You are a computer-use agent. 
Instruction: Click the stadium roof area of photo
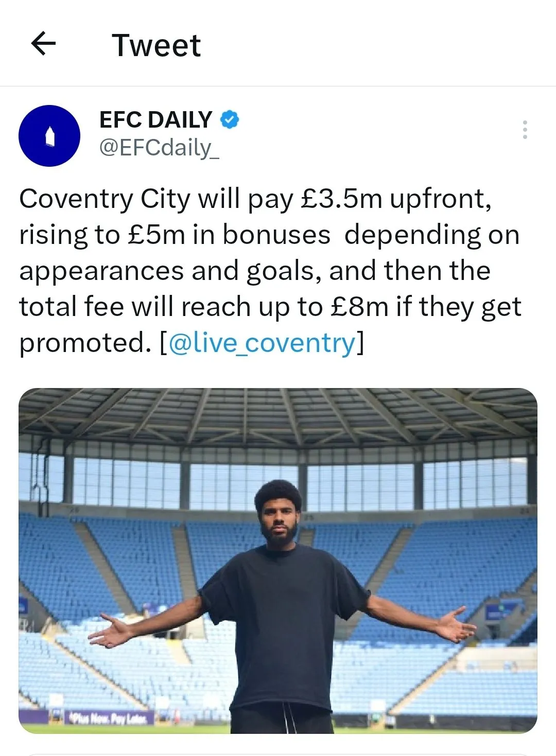[278, 417]
